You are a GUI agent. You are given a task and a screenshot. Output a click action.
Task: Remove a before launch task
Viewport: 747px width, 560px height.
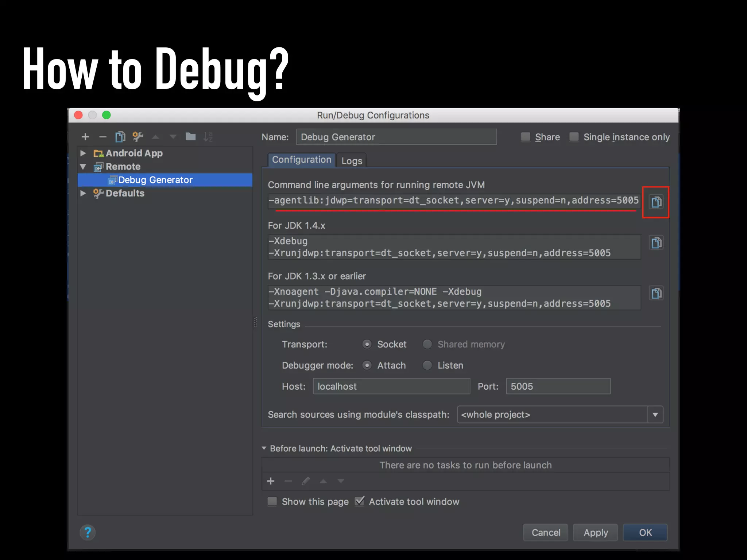(x=288, y=481)
